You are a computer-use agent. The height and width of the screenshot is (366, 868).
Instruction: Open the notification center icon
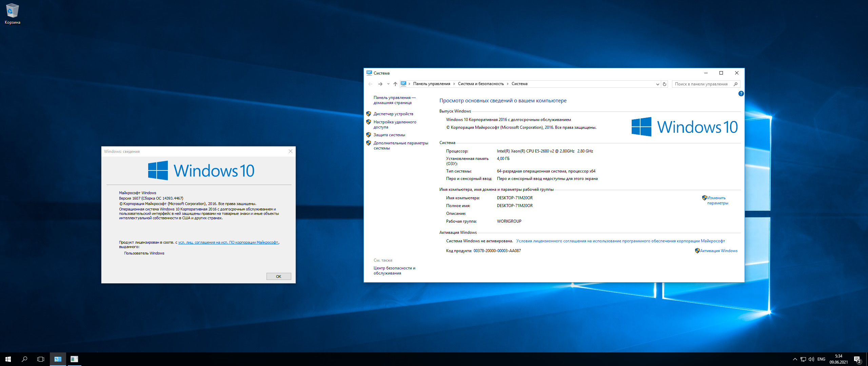click(857, 359)
